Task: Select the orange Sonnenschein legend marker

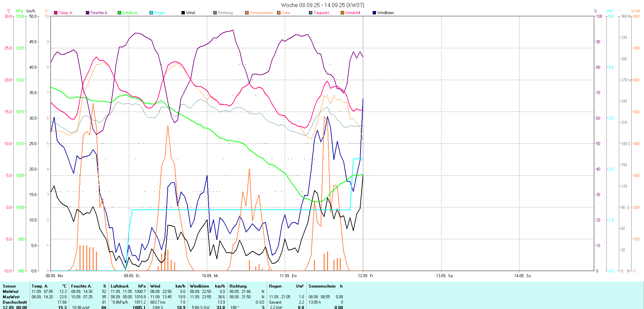Action: (x=247, y=13)
